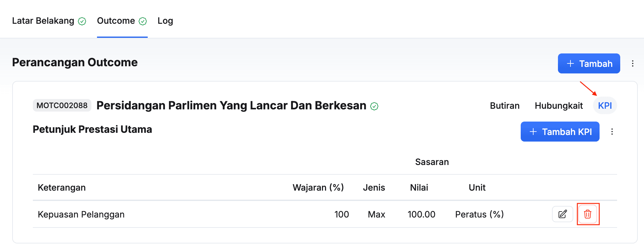Edit the Kepuasan Pelanggan KPI entry
The height and width of the screenshot is (250, 644).
(562, 214)
